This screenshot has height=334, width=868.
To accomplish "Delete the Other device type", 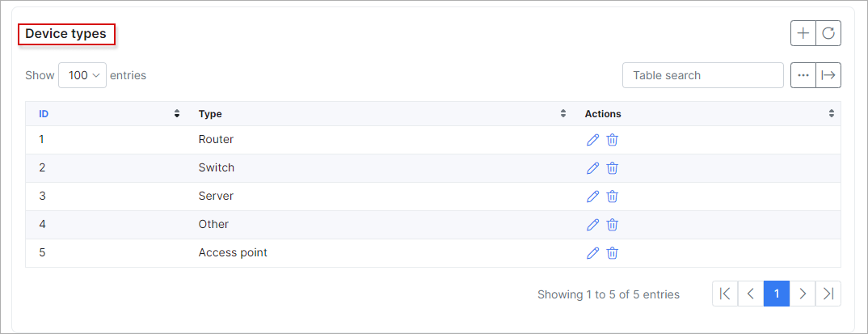I will (x=613, y=224).
